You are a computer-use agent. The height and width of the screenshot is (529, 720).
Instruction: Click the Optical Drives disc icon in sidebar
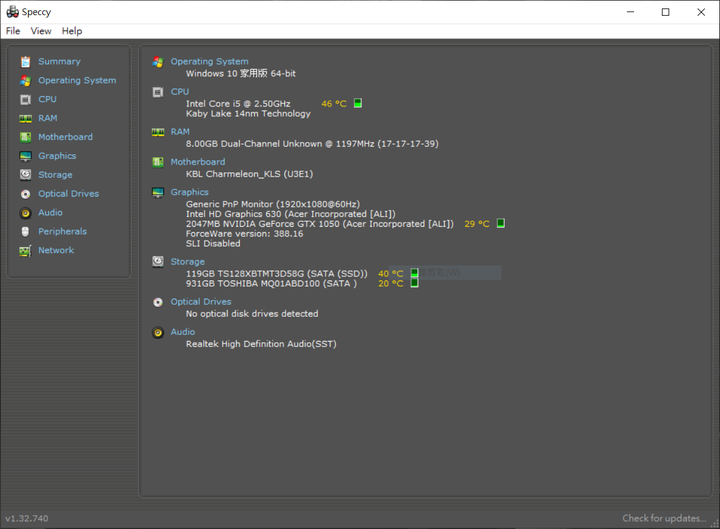pos(26,194)
